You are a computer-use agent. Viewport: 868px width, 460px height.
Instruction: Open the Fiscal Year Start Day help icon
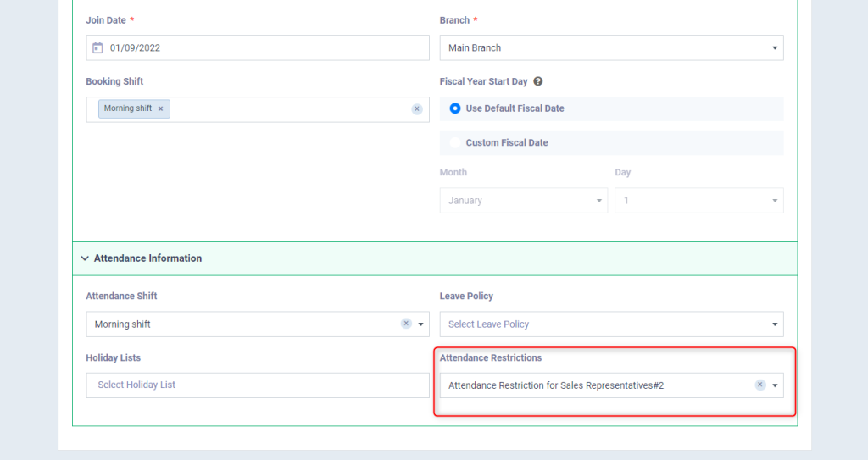click(x=538, y=81)
